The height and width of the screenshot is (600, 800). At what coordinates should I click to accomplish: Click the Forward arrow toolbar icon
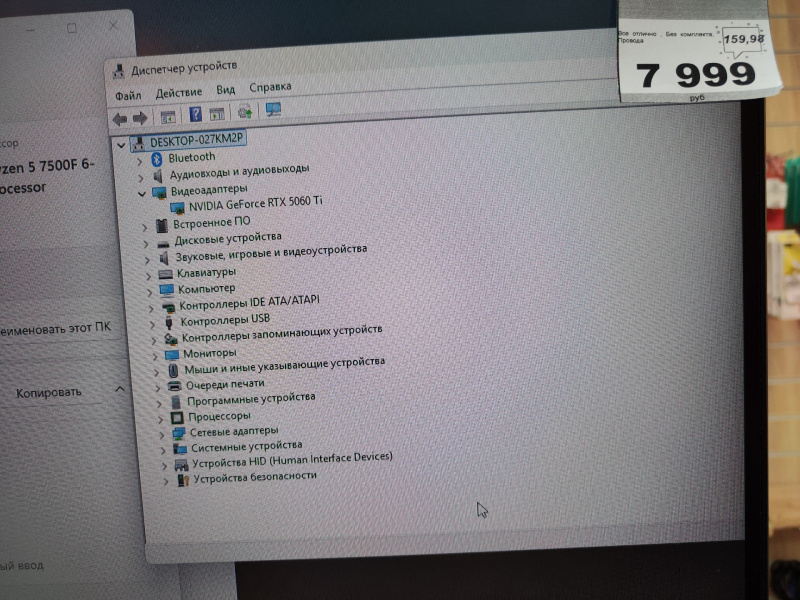(x=140, y=119)
